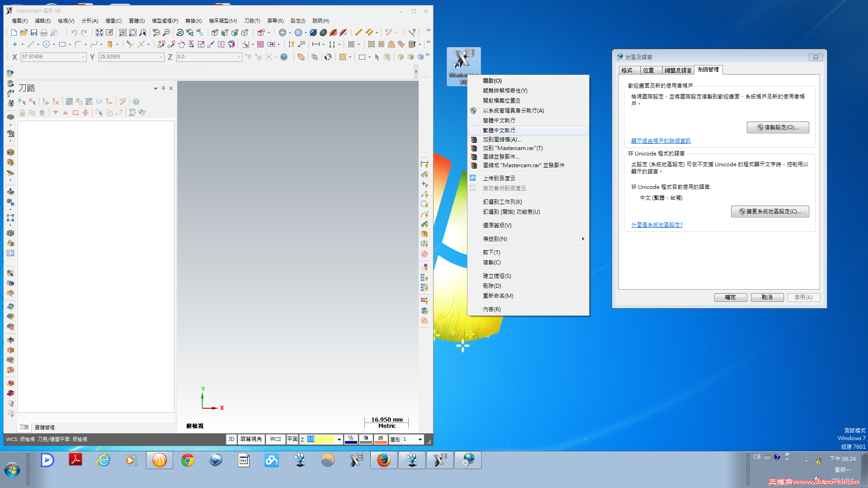
Task: Choose 繁體中文執行 from the context menu
Action: [x=499, y=130]
